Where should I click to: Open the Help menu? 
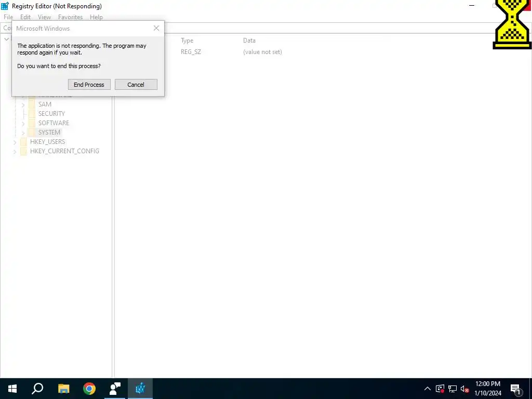96,17
